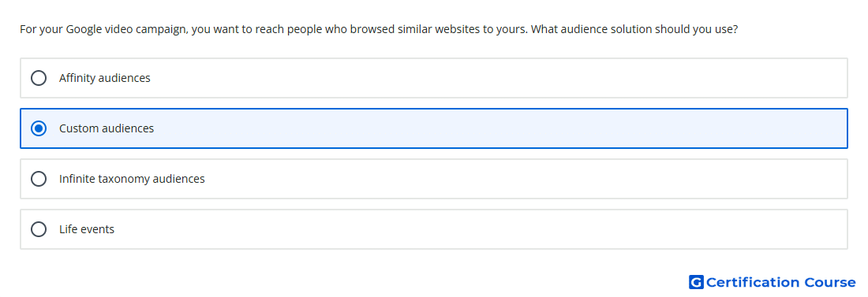Click the 'Infinite taxonomy audiences' label text
868x297 pixels.
[x=132, y=179]
